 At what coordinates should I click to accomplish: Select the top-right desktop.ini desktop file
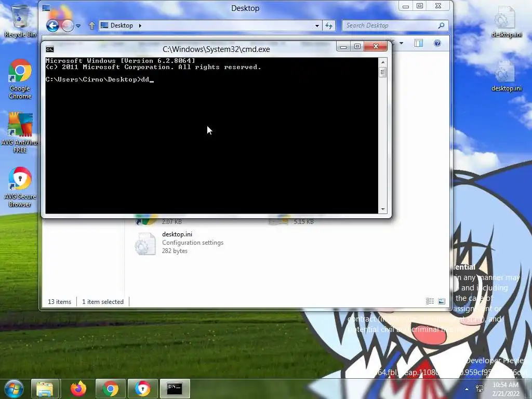tap(506, 21)
